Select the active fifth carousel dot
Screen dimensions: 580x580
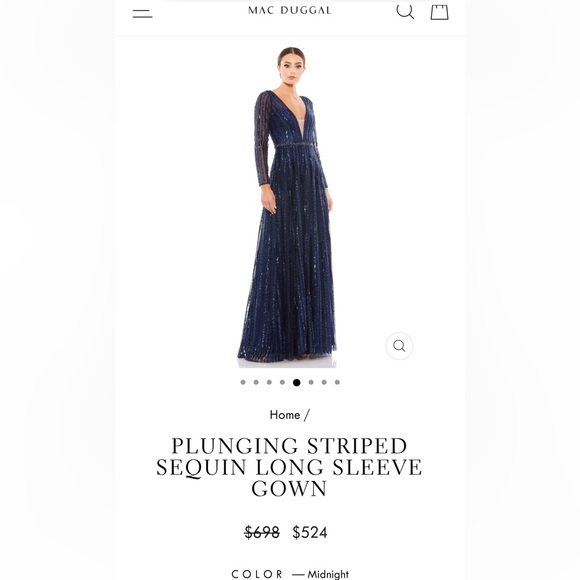pos(297,382)
